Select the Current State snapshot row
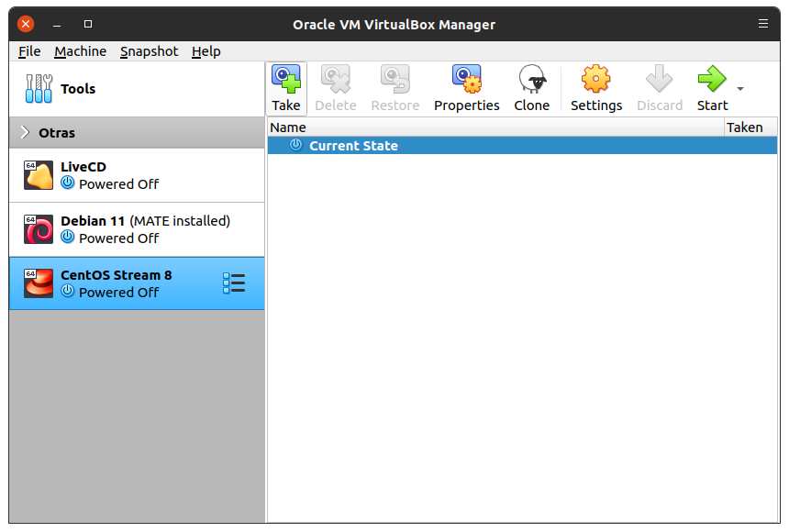Screen dimensions: 789x532 click(353, 146)
